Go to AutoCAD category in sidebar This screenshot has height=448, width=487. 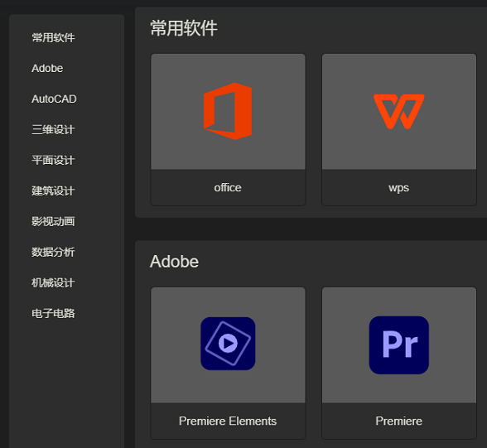click(x=54, y=99)
